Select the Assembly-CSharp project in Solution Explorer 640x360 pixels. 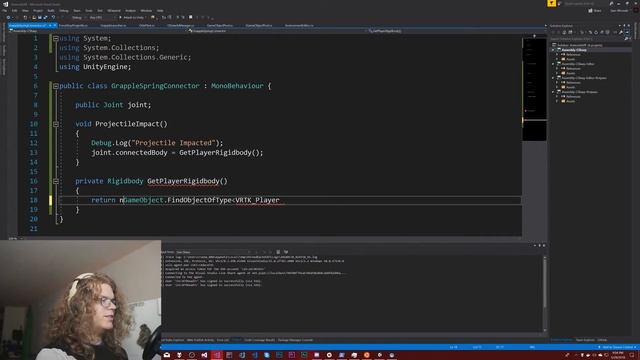(574, 50)
